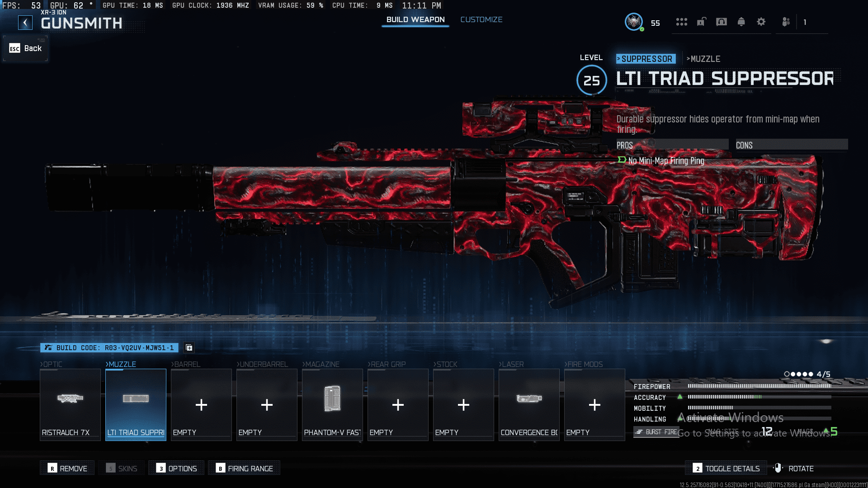Screen dimensions: 868x488
Task: Click the No Mini-Map Firing Ping text
Action: (666, 161)
